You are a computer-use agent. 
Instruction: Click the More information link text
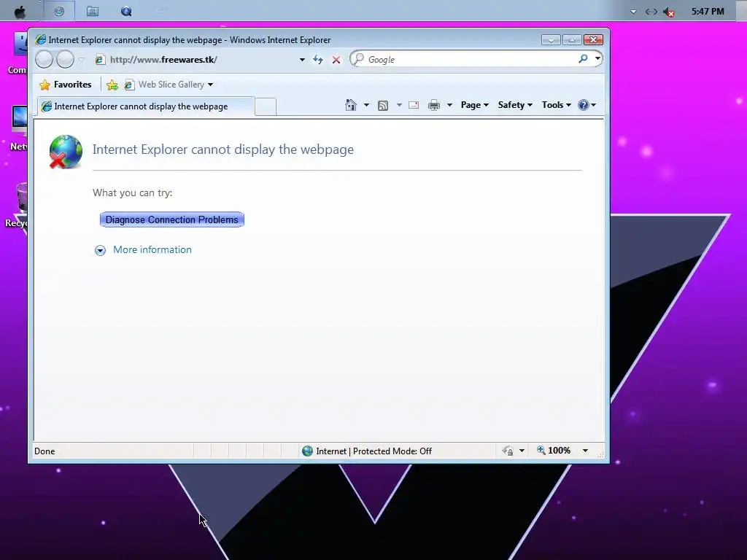coord(152,250)
